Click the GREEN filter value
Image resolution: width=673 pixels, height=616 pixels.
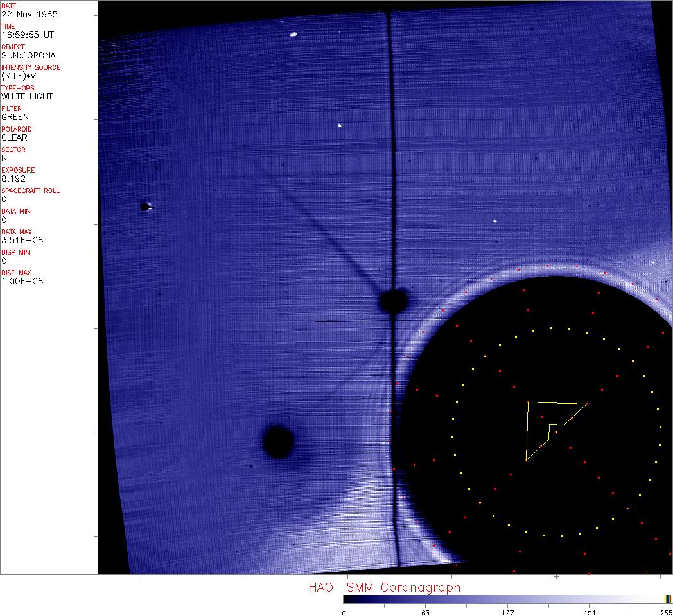pos(15,117)
